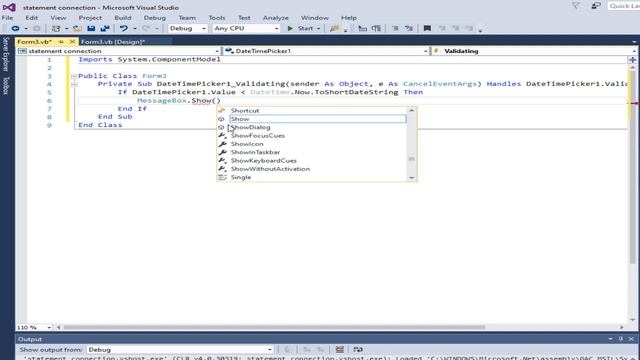Open the Show output from Debug dropdown
The height and width of the screenshot is (360, 640).
(180, 350)
